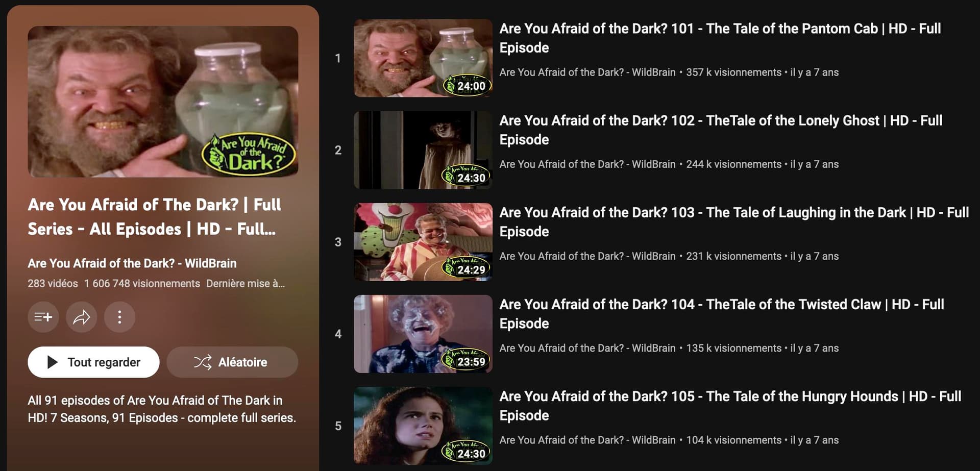Open the Hungry Hounds episode 105 thumbnail
This screenshot has width=980, height=471.
tap(423, 426)
